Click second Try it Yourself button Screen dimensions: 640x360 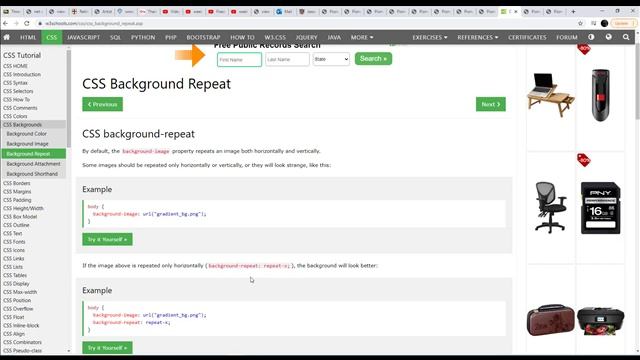click(x=107, y=348)
